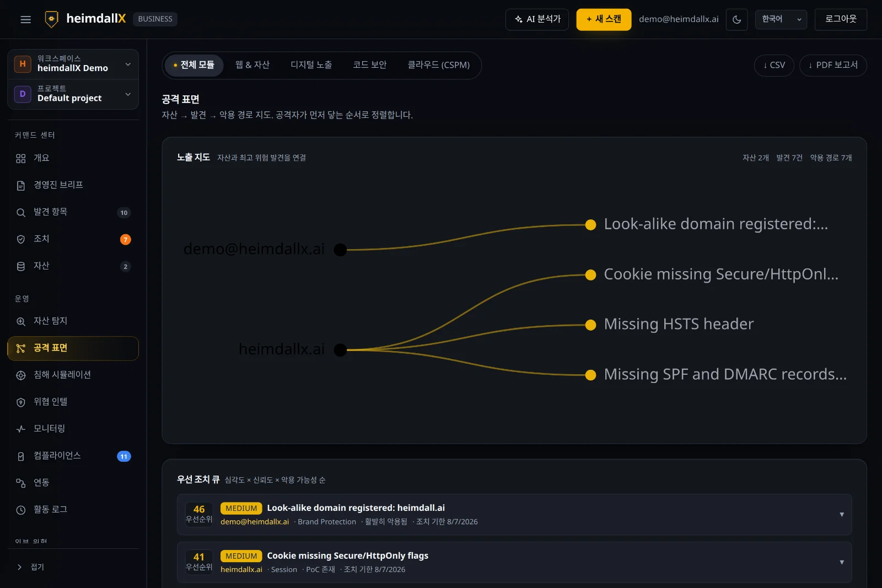Open the 한국어 language dropdown
This screenshot has width=882, height=588.
coord(781,19)
